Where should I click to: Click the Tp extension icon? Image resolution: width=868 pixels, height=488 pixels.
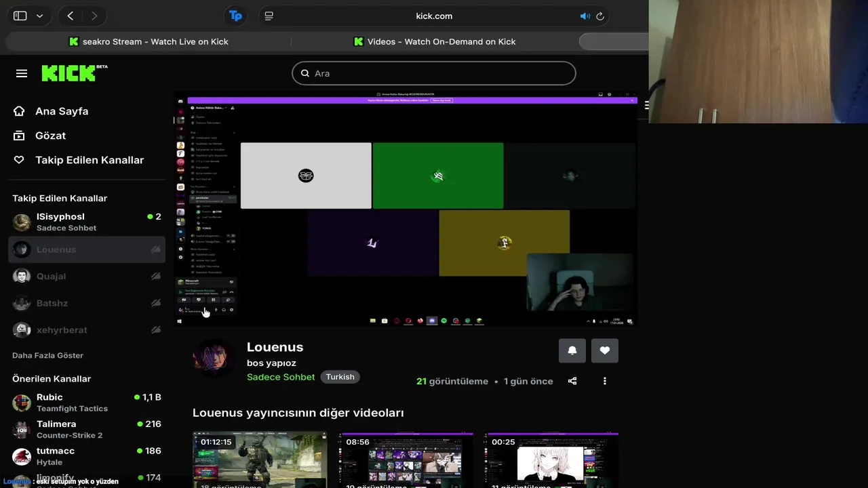[235, 16]
